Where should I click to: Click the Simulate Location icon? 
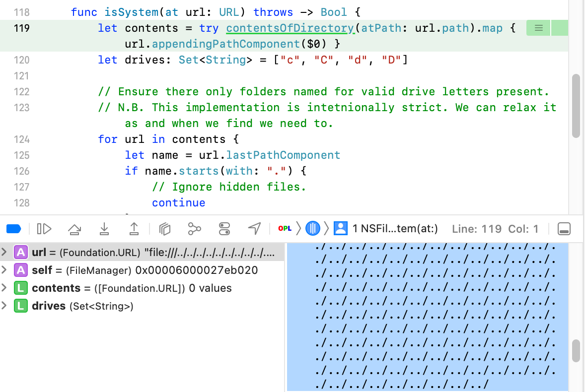pos(254,228)
